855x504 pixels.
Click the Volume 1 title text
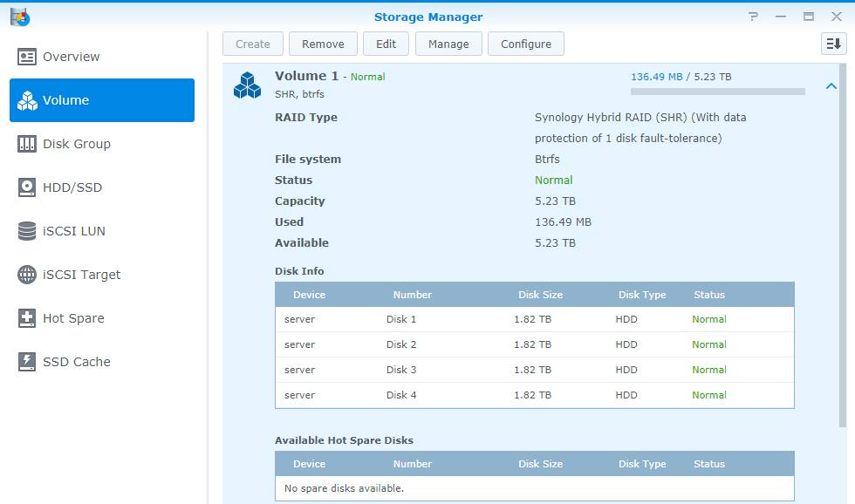click(306, 76)
